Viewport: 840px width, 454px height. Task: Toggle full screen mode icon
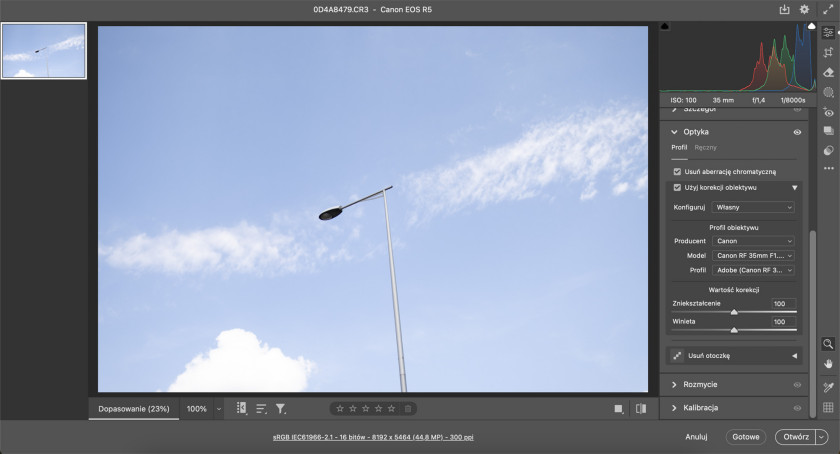(828, 9)
